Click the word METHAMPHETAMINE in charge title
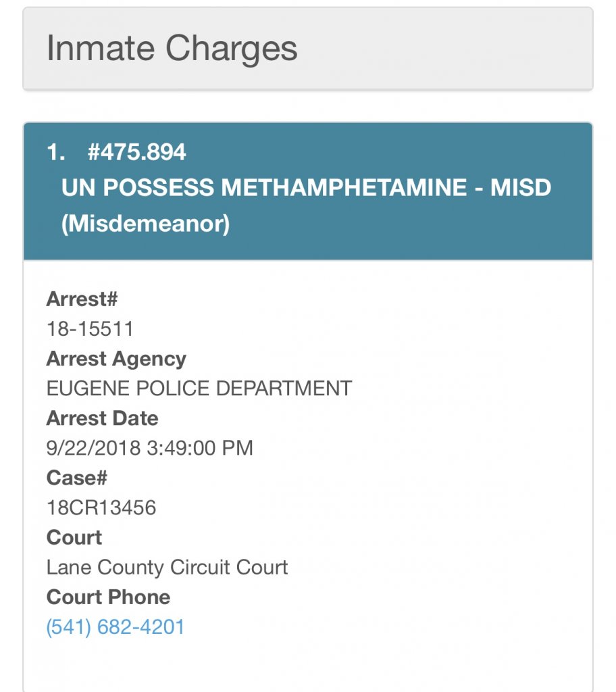Viewport: 616px width, 692px height. pos(344,188)
